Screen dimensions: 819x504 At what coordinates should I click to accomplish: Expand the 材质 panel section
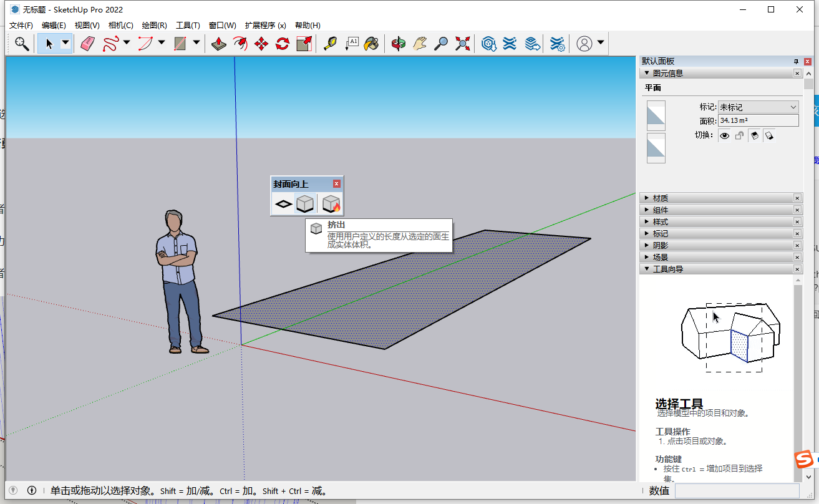(660, 198)
